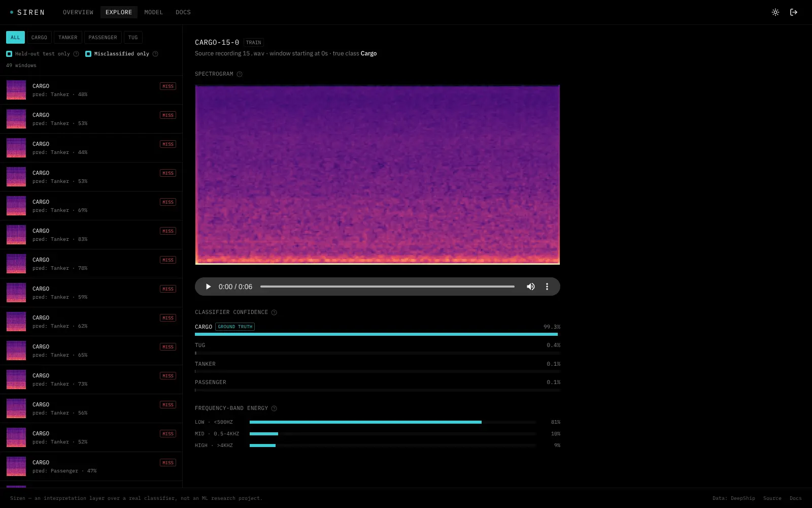
Task: Click the large spectrogram image
Action: pos(378,175)
